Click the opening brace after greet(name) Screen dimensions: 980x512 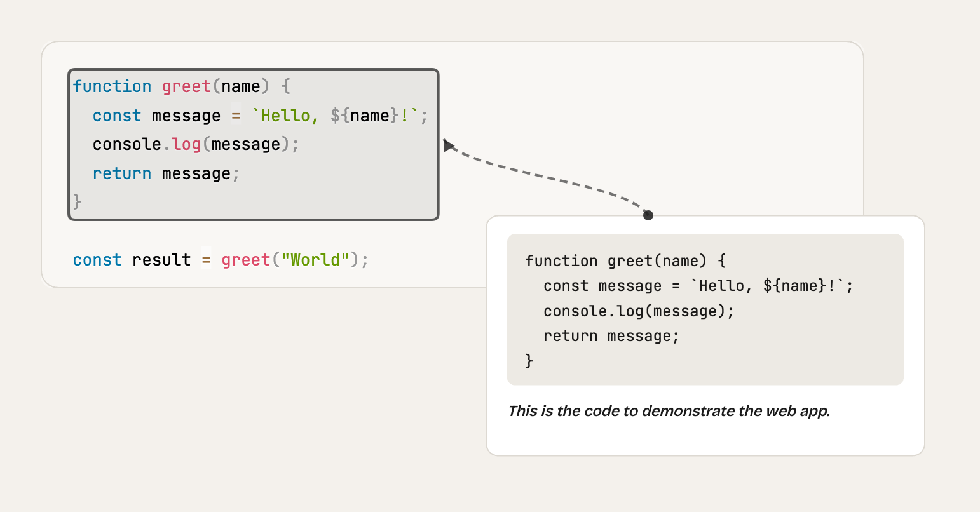pos(286,86)
